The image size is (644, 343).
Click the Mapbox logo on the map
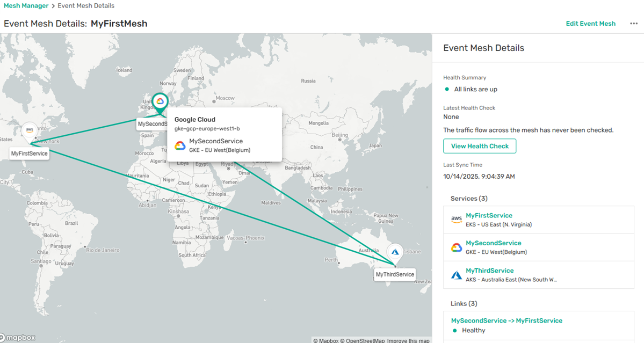tap(18, 338)
